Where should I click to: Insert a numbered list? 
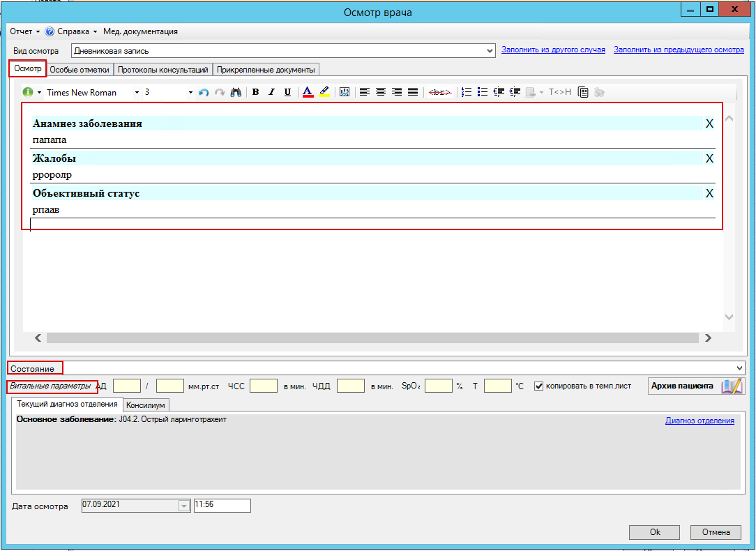coord(467,92)
